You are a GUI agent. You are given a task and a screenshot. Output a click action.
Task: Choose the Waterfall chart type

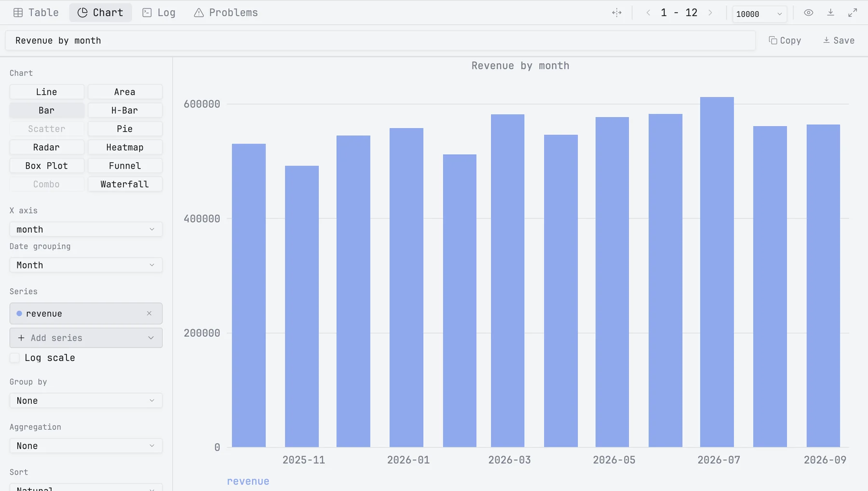click(125, 184)
